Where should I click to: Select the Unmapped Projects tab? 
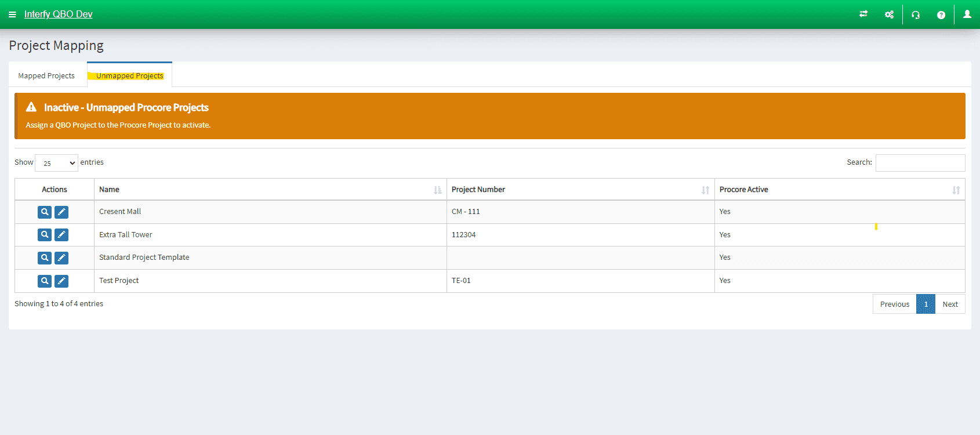point(130,76)
